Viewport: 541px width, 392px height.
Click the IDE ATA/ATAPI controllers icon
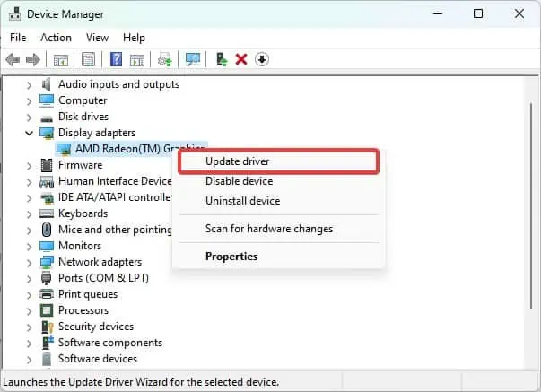47,197
